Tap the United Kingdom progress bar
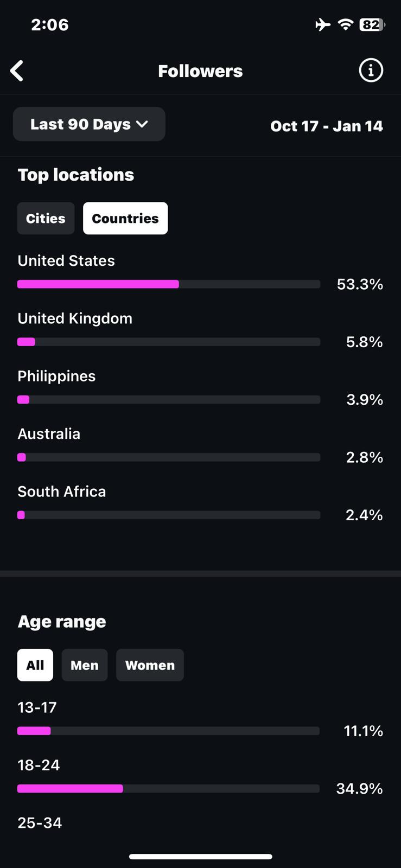The height and width of the screenshot is (868, 401). click(168, 342)
